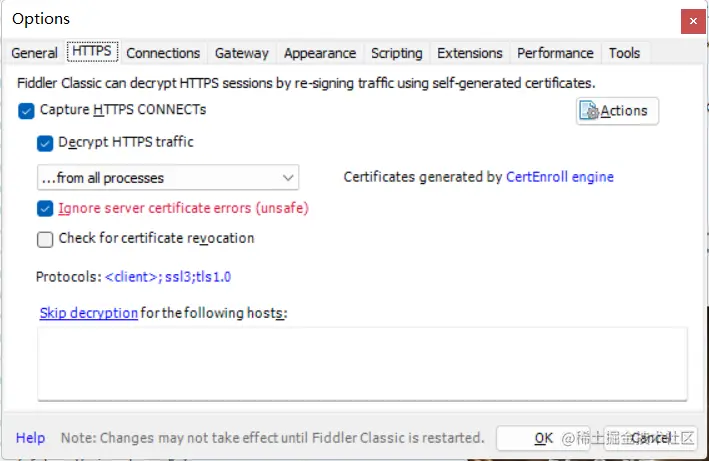This screenshot has height=461, width=709.
Task: Open the Scripting tab
Action: point(397,53)
